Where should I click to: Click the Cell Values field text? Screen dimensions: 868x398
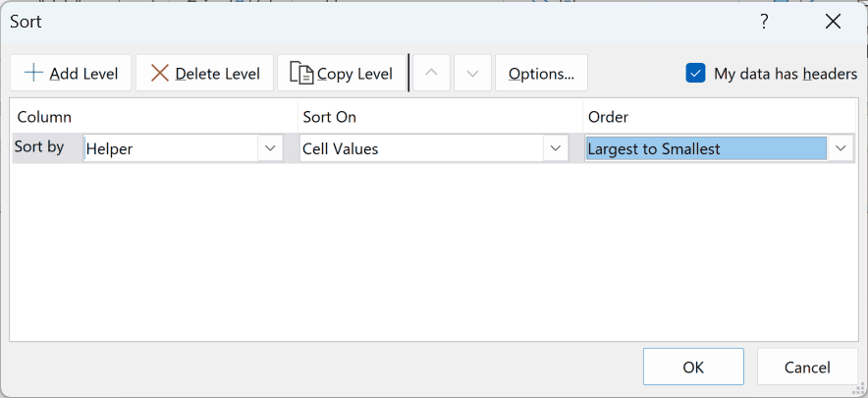coord(341,149)
